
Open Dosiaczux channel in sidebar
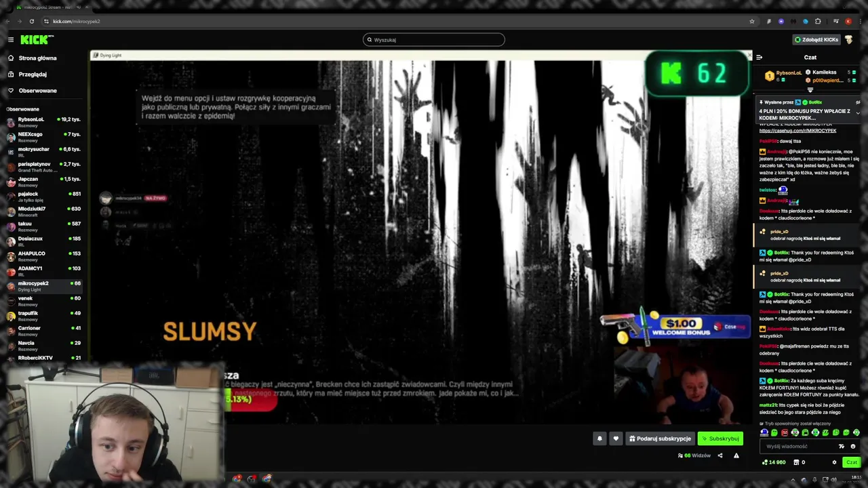(x=43, y=241)
